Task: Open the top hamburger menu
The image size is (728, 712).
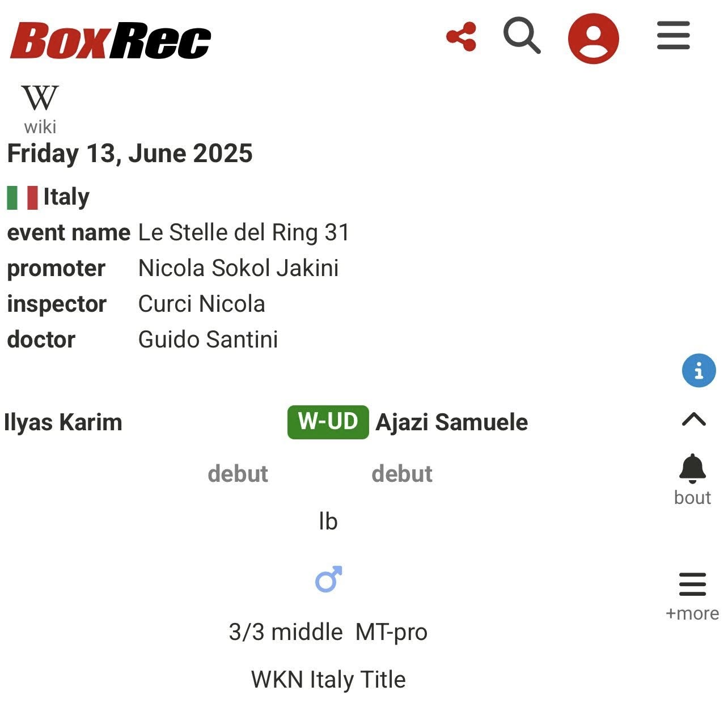Action: click(x=674, y=36)
